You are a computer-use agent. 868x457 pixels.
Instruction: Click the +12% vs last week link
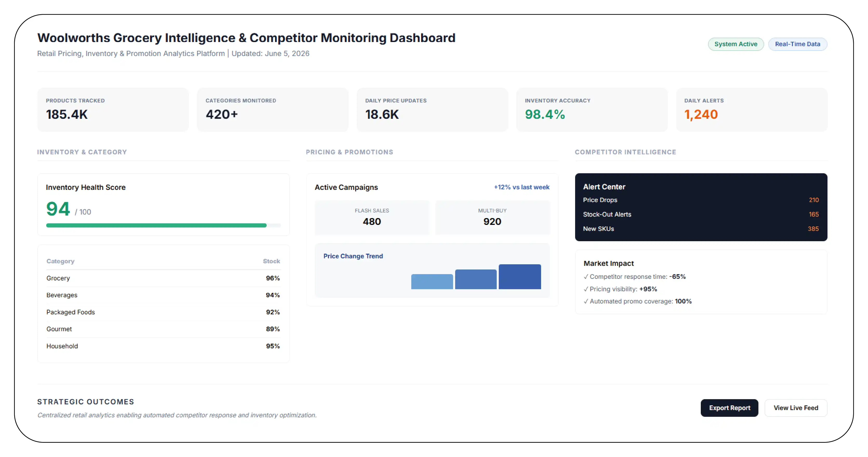point(521,187)
